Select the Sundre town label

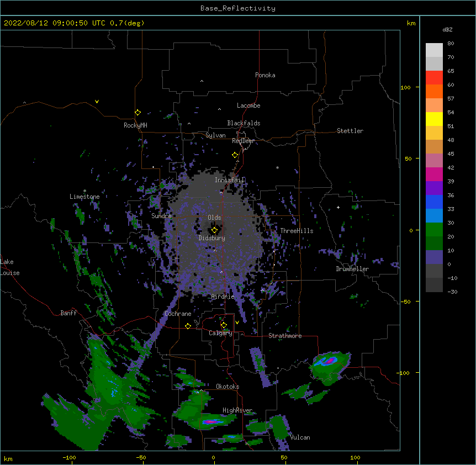(x=161, y=216)
